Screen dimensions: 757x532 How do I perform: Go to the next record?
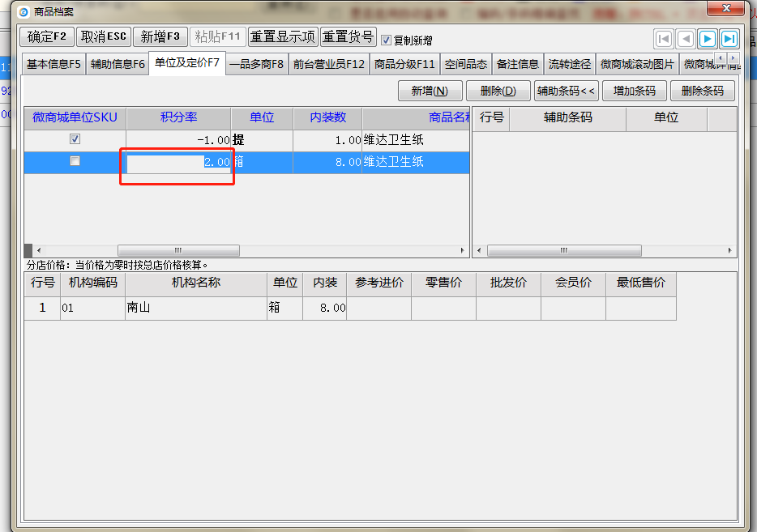708,38
